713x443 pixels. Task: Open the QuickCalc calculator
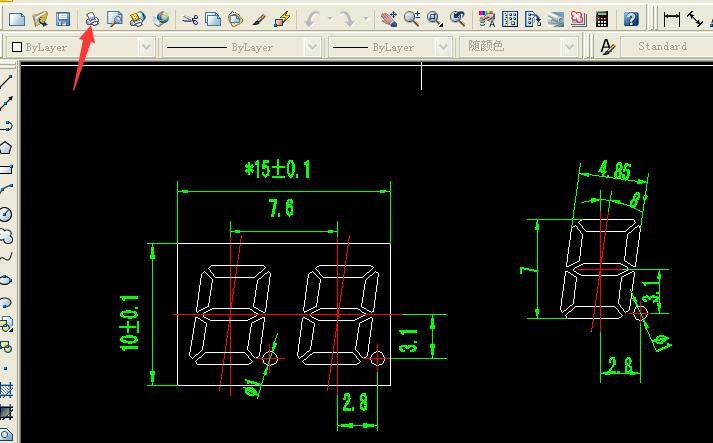pos(602,19)
